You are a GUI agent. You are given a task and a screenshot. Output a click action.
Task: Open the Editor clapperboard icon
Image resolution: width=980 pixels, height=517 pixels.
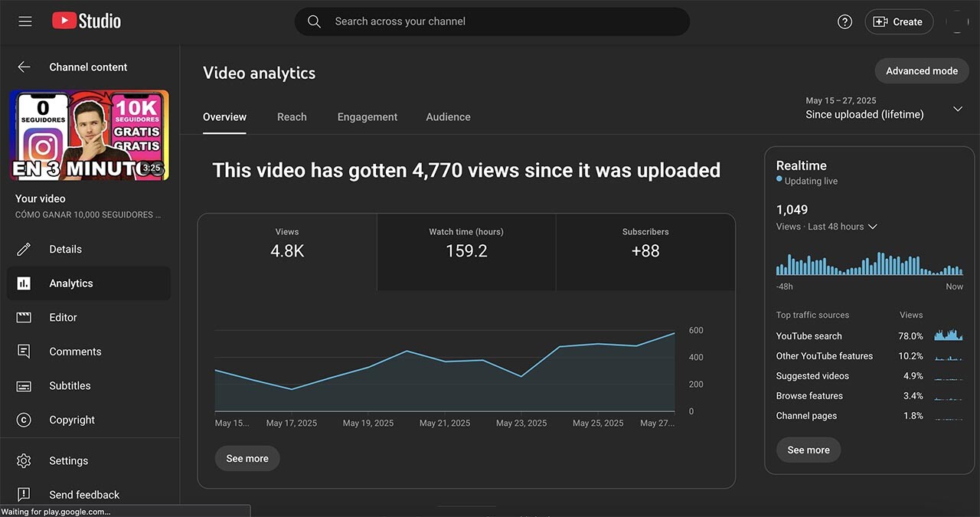tap(24, 317)
